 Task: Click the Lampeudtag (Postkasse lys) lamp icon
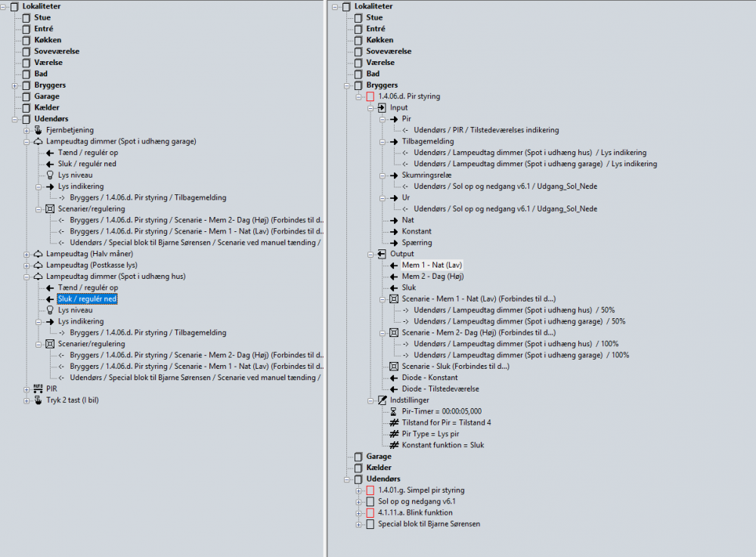coord(39,265)
